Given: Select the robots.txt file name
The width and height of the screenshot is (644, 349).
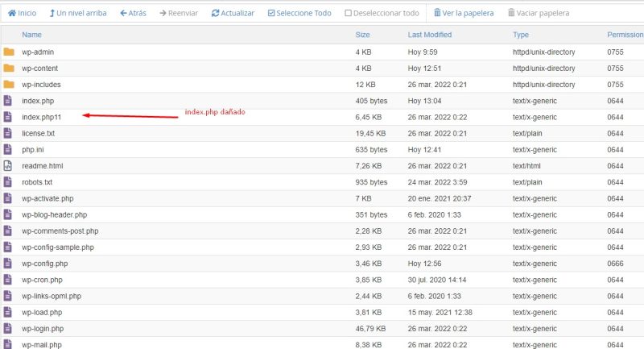Looking at the screenshot, I should (x=37, y=182).
